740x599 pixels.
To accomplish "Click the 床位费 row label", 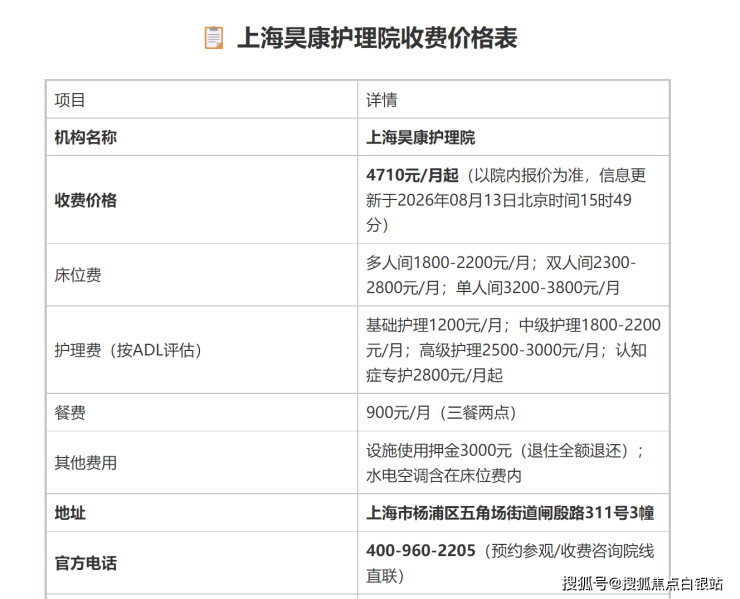I will click(77, 275).
